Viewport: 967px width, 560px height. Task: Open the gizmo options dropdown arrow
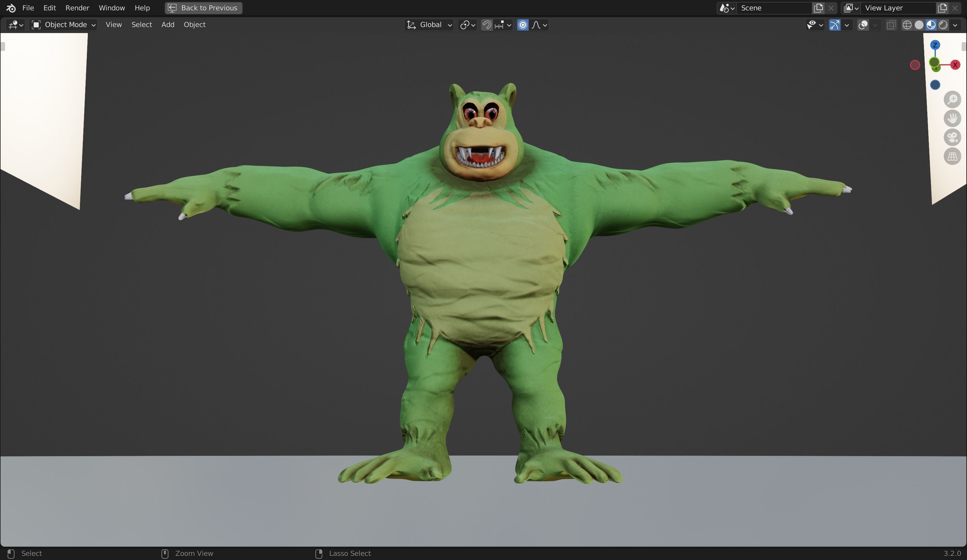[x=847, y=25]
